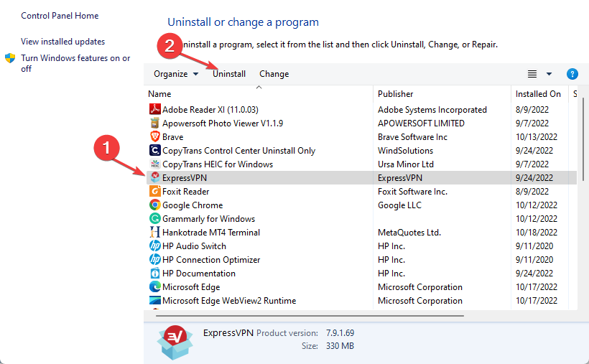Click the Apowersoft Photo Viewer icon
Image resolution: width=589 pixels, height=364 pixels.
point(154,123)
